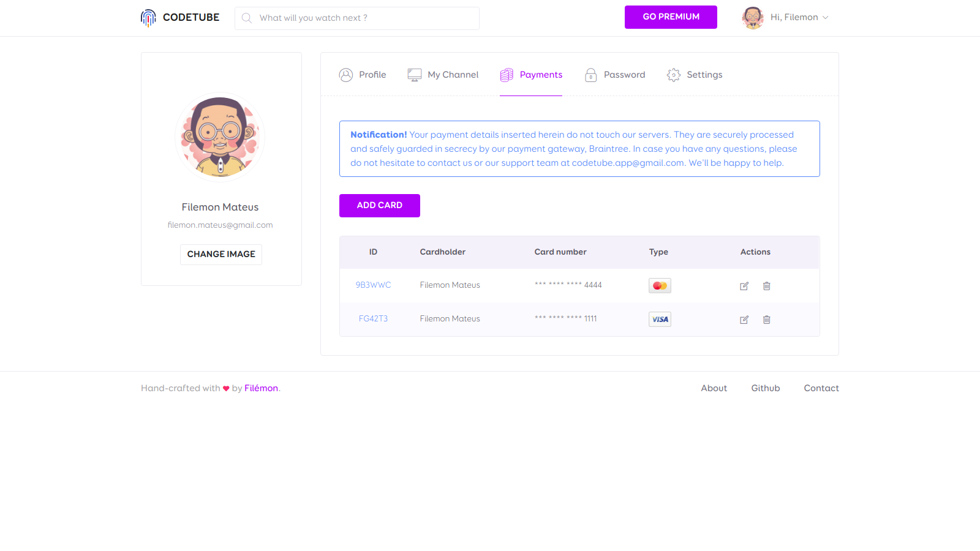This screenshot has width=980, height=551.
Task: Click the ADD CARD button
Action: [x=379, y=205]
